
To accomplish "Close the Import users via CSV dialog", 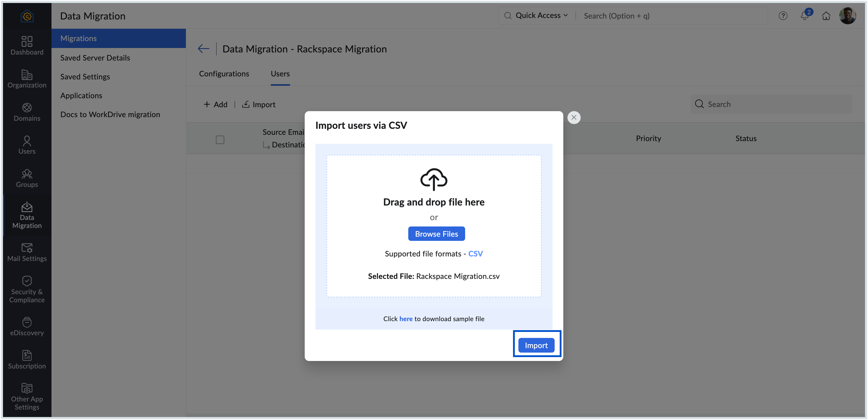I will 574,117.
